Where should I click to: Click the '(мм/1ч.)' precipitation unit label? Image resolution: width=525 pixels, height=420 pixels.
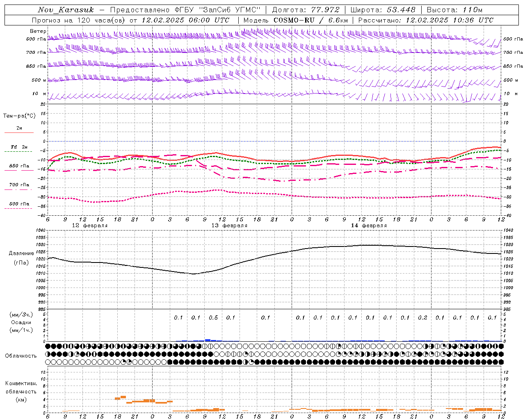tap(21, 330)
